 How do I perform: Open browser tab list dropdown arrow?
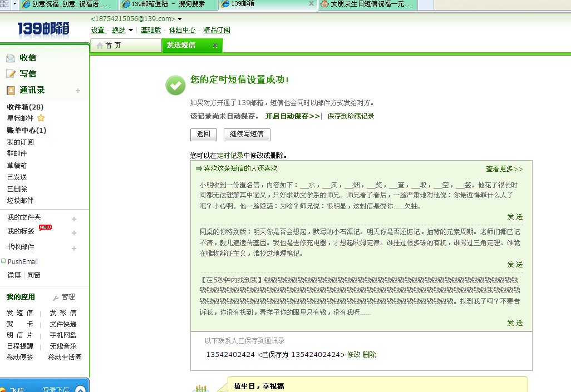pos(14,4)
